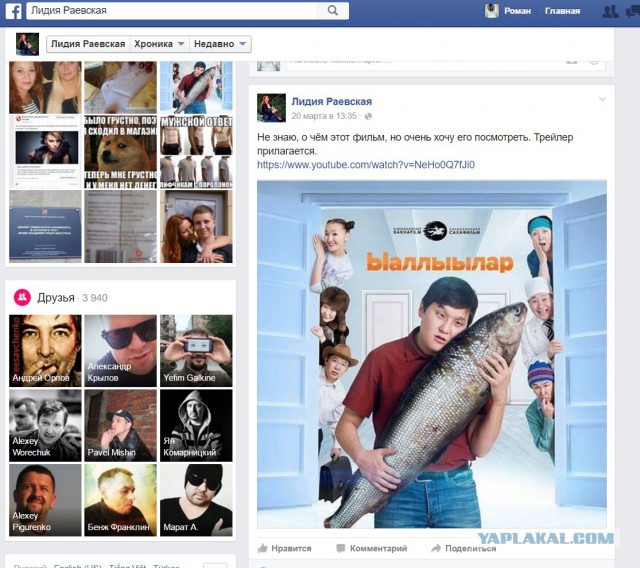This screenshot has width=640, height=568.
Task: Click the friends count 3 940
Action: coord(95,298)
